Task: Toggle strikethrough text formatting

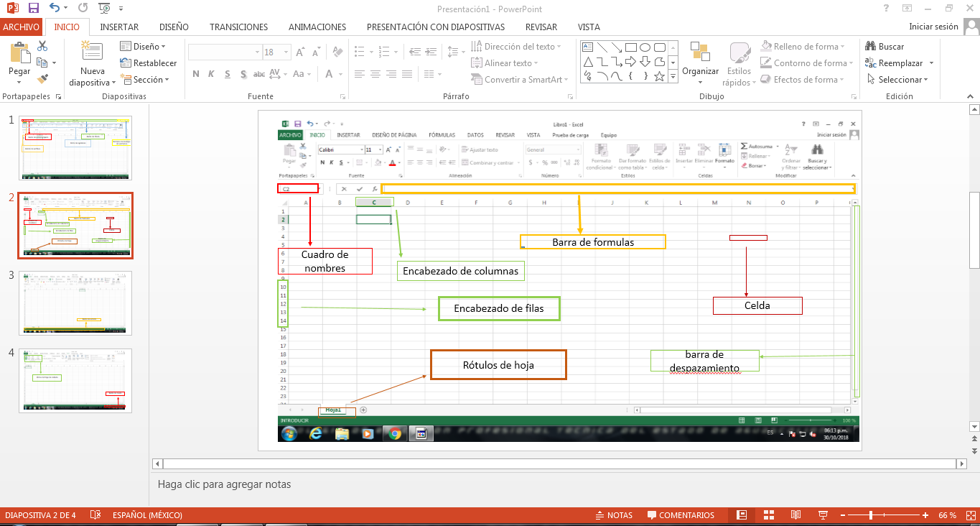Action: pos(258,73)
